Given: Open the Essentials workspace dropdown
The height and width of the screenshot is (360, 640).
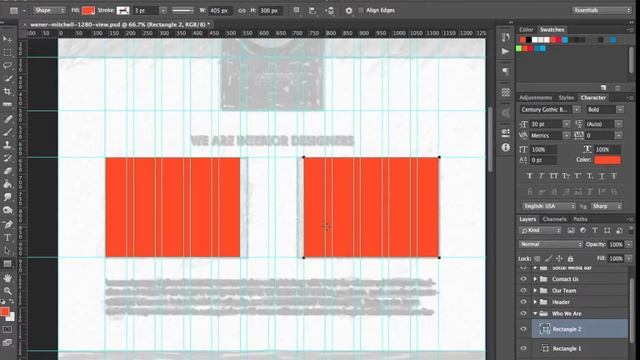Looking at the screenshot, I should 602,10.
